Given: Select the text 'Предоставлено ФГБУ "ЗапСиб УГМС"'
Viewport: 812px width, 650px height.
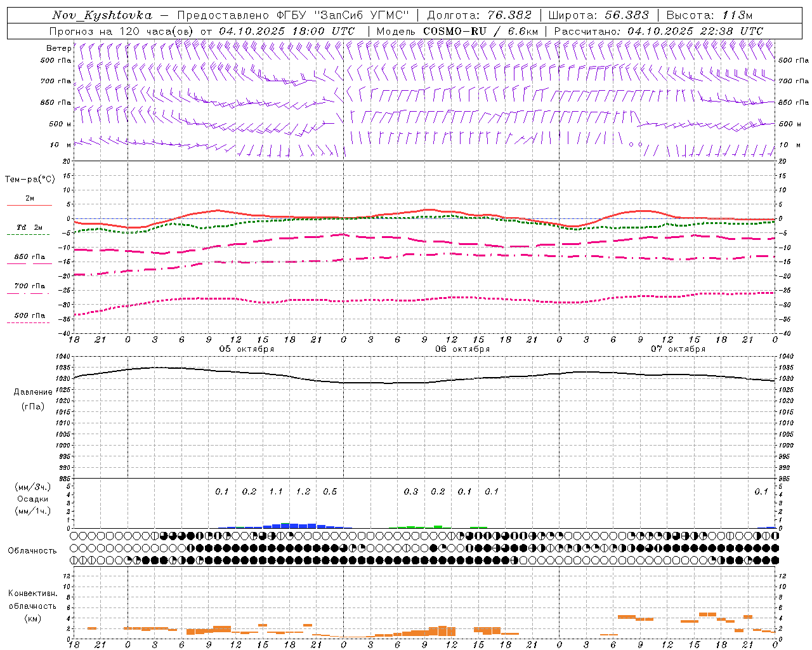Looking at the screenshot, I should coord(293,15).
